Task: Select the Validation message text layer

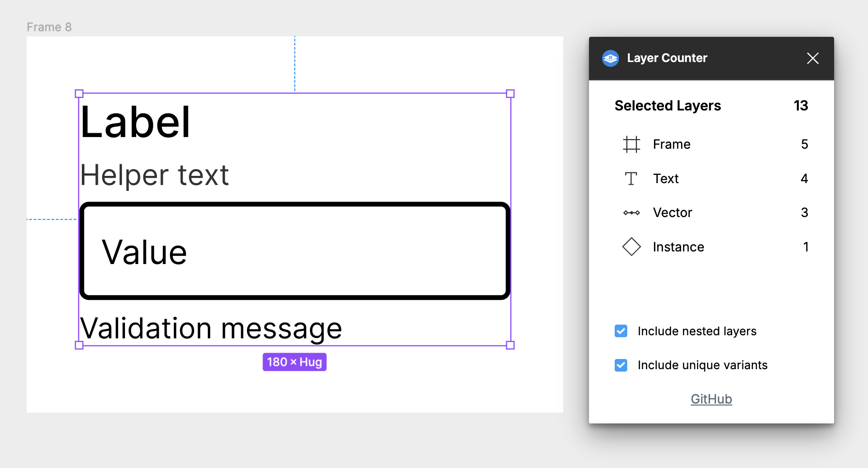Action: click(211, 328)
